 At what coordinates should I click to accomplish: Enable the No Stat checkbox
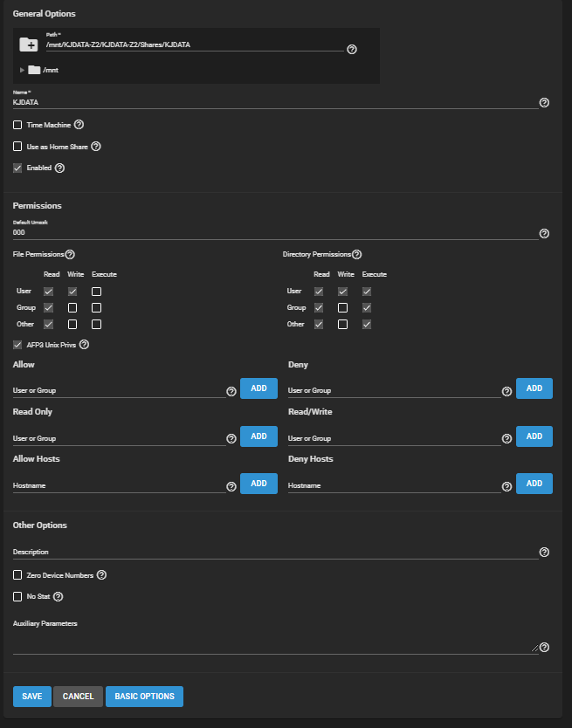tap(17, 597)
